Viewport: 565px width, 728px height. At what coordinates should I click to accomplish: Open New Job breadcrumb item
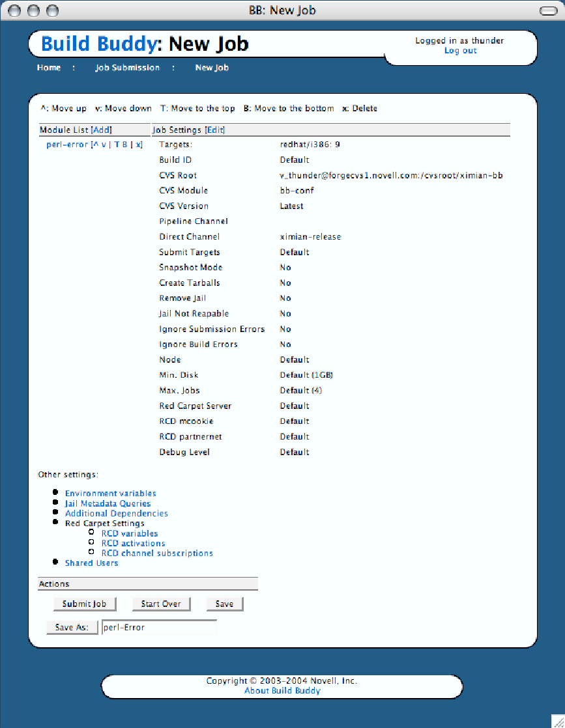pos(212,68)
